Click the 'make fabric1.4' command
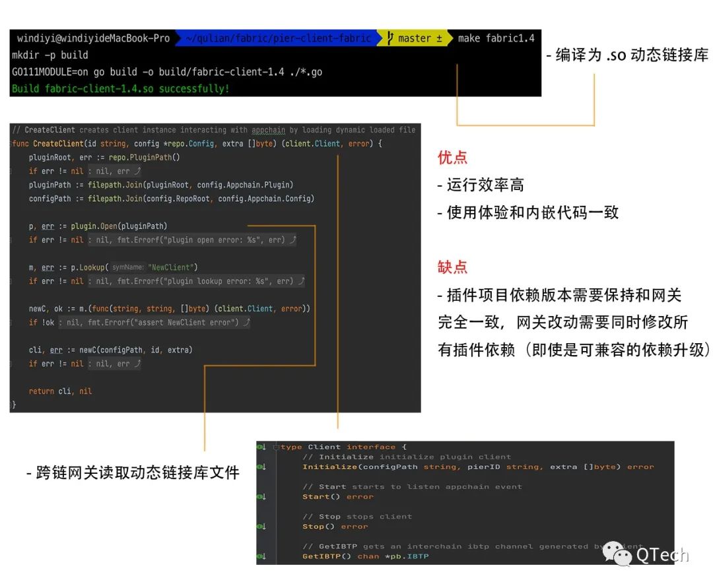 496,38
